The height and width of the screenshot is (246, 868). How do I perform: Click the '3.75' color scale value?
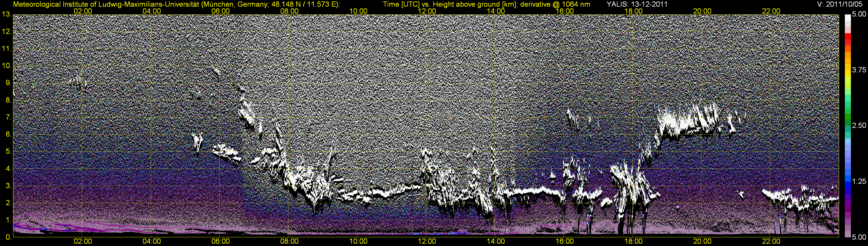(x=859, y=70)
